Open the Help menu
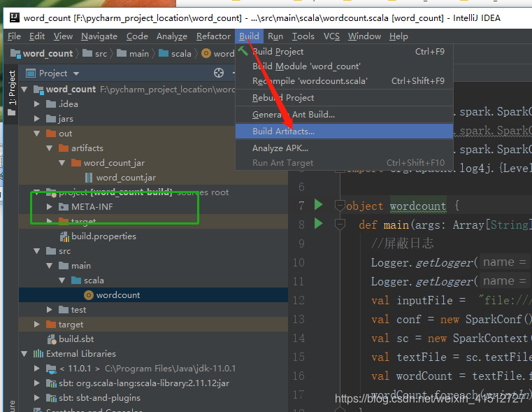 pos(398,36)
